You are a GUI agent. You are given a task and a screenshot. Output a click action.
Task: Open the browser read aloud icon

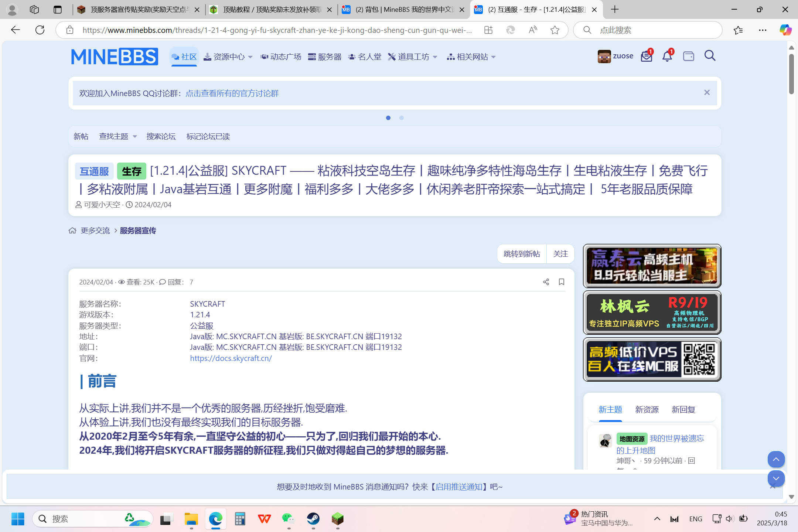pos(533,30)
